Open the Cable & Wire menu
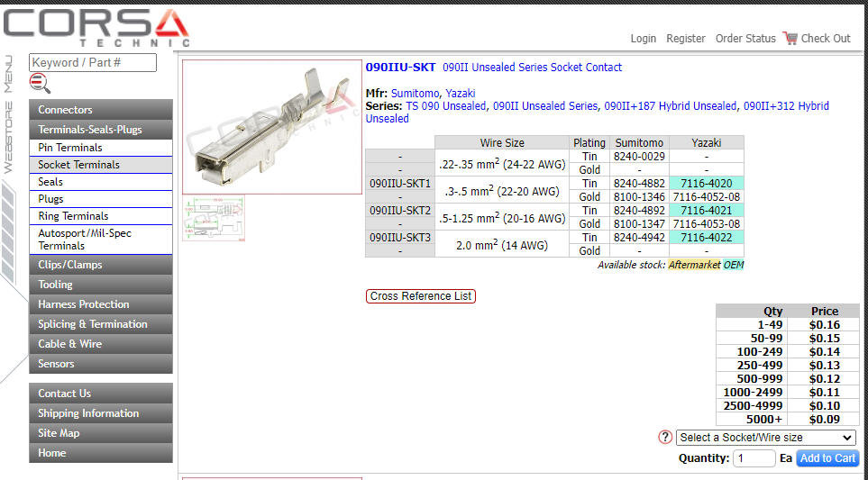The image size is (868, 480). (x=101, y=344)
